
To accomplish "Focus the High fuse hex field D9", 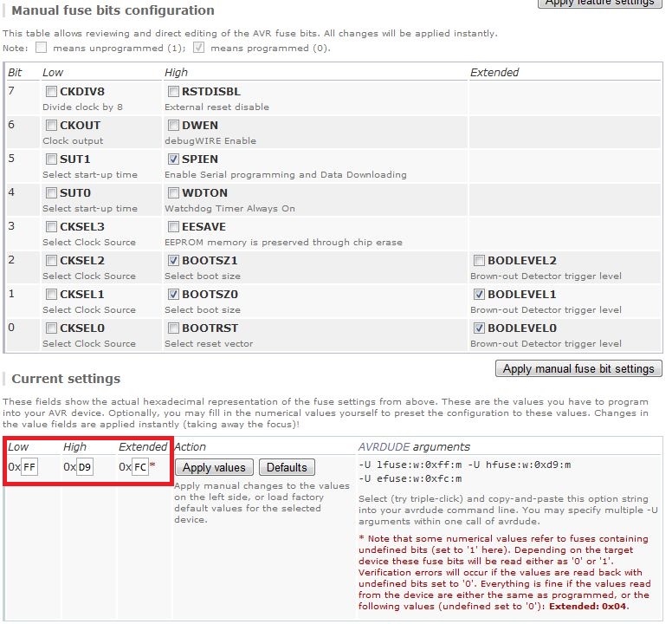I will tap(85, 466).
